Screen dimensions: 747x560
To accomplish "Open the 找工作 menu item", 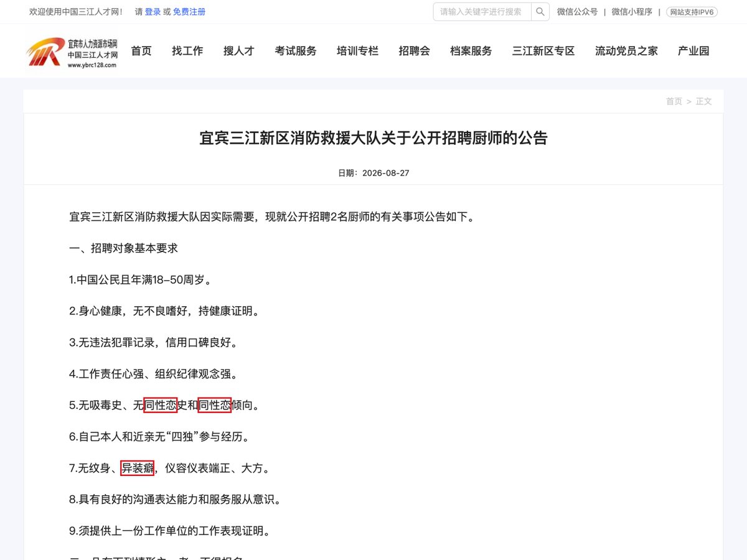I will (187, 51).
